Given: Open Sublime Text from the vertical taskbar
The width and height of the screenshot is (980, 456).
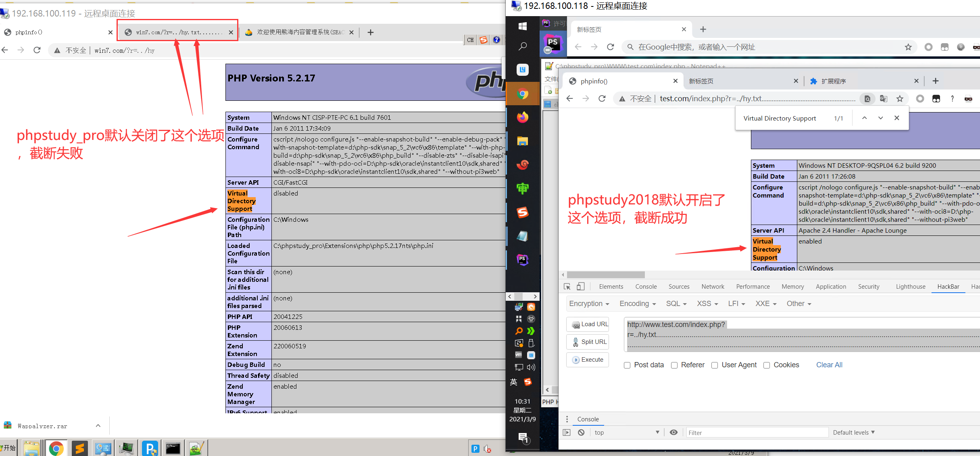Looking at the screenshot, I should pyautogui.click(x=523, y=213).
